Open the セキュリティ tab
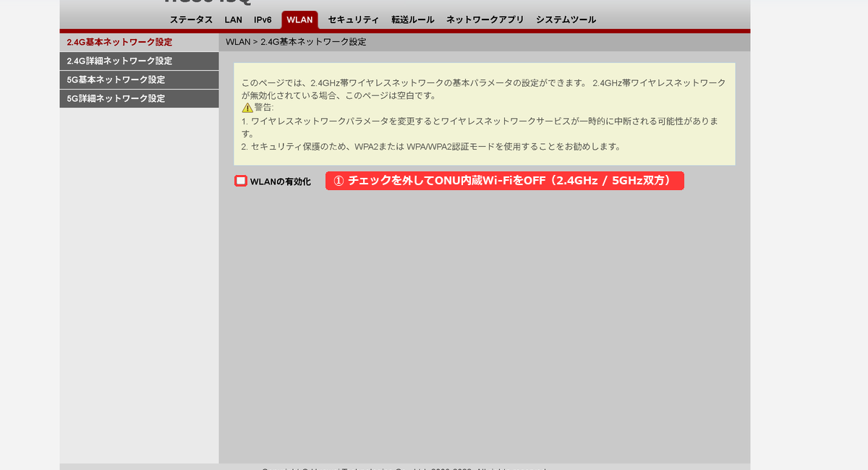 (353, 20)
